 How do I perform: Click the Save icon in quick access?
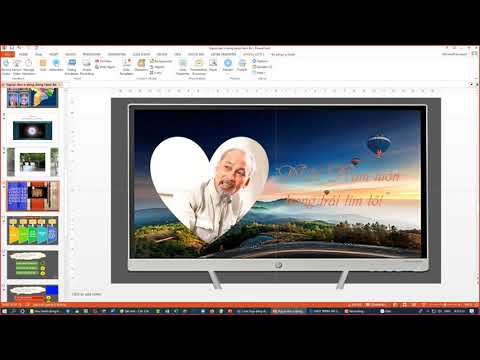(x=12, y=48)
